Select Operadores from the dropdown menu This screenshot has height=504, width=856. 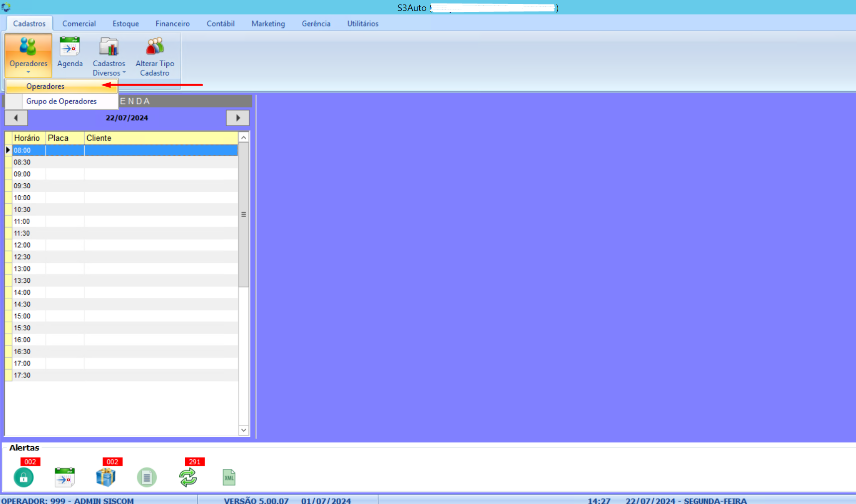point(45,86)
